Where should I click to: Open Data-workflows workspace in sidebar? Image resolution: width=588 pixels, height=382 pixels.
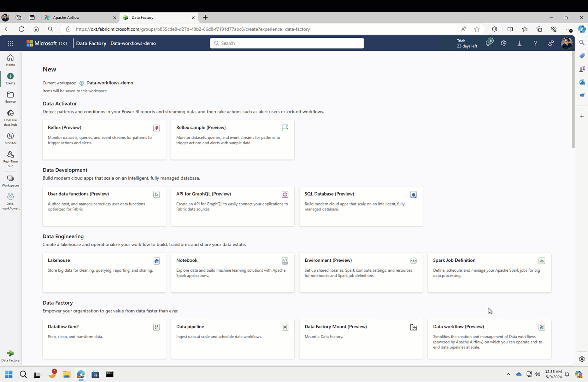tap(10, 202)
